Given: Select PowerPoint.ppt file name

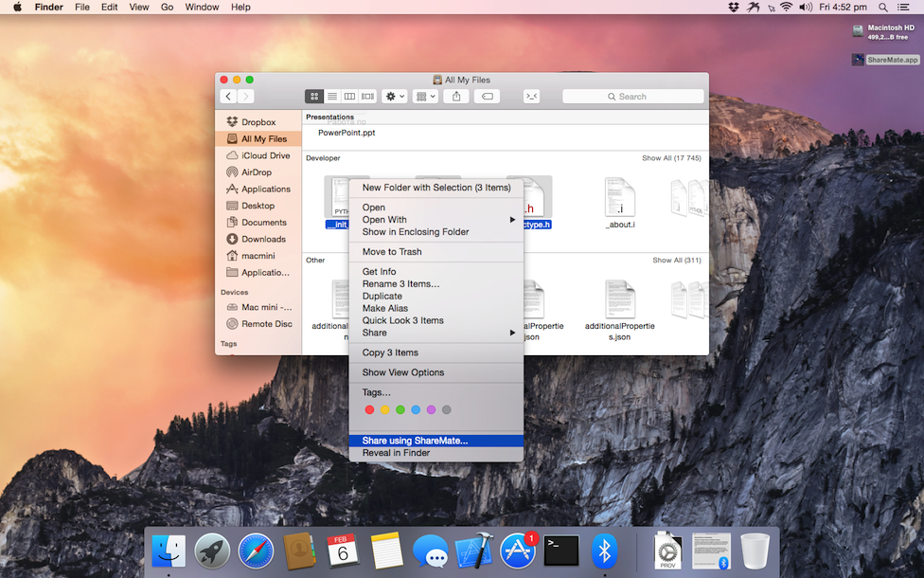Looking at the screenshot, I should coord(346,133).
